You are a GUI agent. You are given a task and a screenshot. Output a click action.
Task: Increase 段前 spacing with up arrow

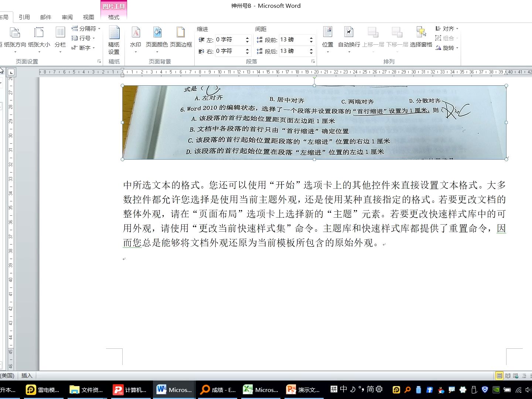(311, 38)
